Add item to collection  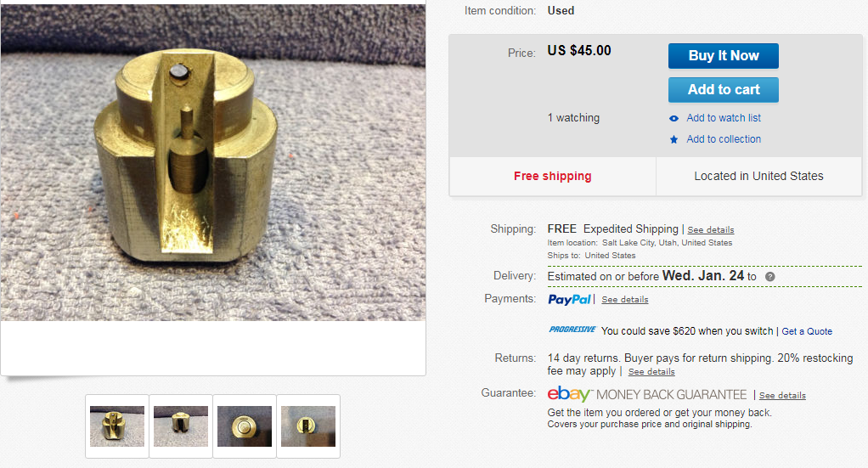pyautogui.click(x=724, y=139)
